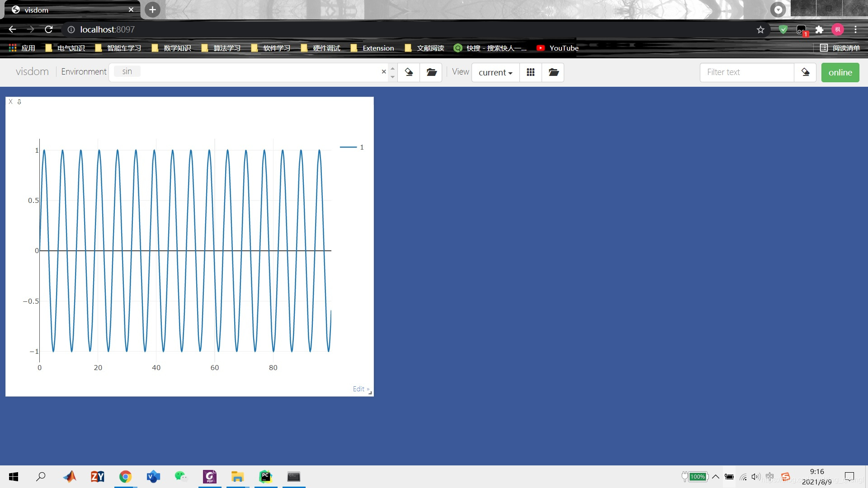Remove the sin environment with X
Screen dimensions: 868x488
384,72
